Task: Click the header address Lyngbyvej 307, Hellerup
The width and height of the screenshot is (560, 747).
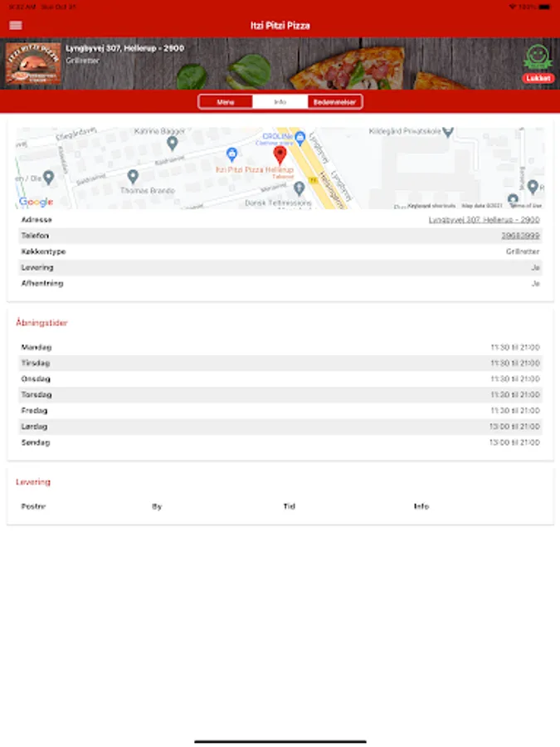Action: 124,48
